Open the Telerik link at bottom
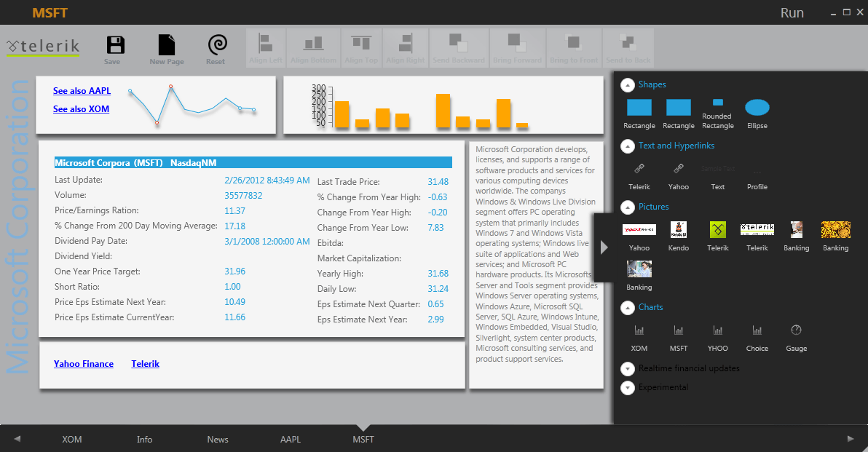This screenshot has height=452, width=868. coord(145,363)
